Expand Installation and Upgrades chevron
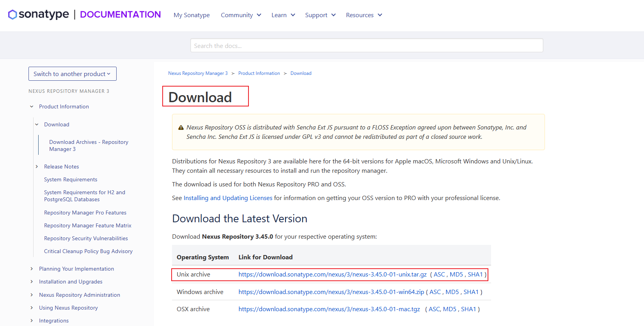The width and height of the screenshot is (644, 326). pyautogui.click(x=32, y=282)
